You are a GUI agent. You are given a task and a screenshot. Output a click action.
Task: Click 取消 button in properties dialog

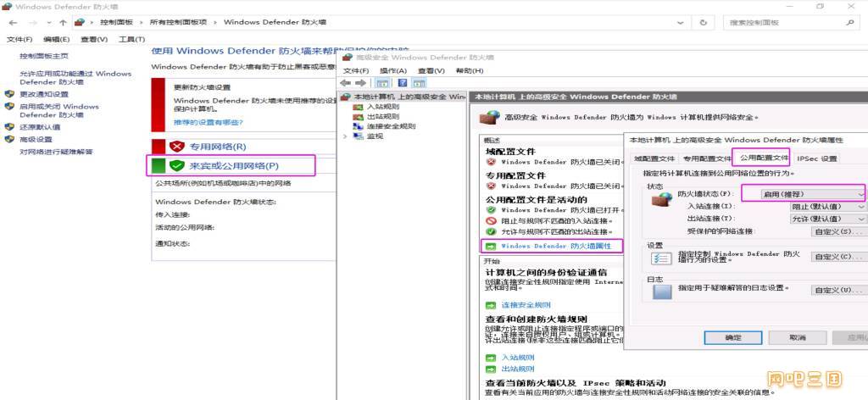coord(798,337)
